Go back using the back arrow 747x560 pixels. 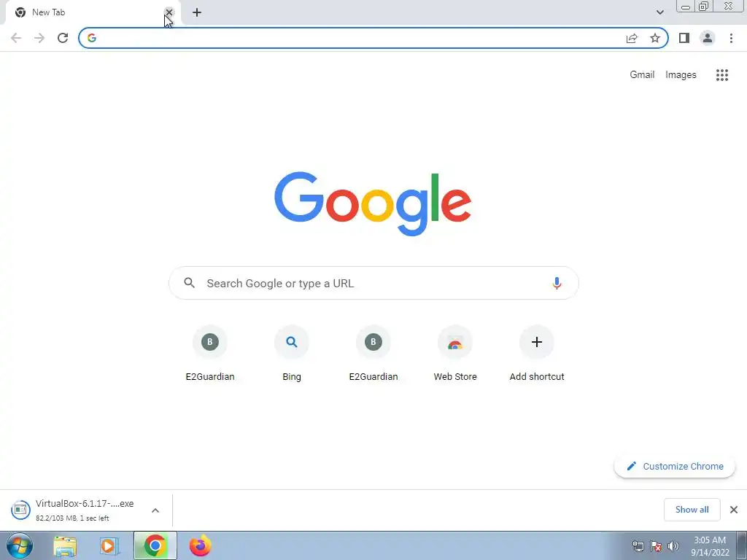point(16,38)
